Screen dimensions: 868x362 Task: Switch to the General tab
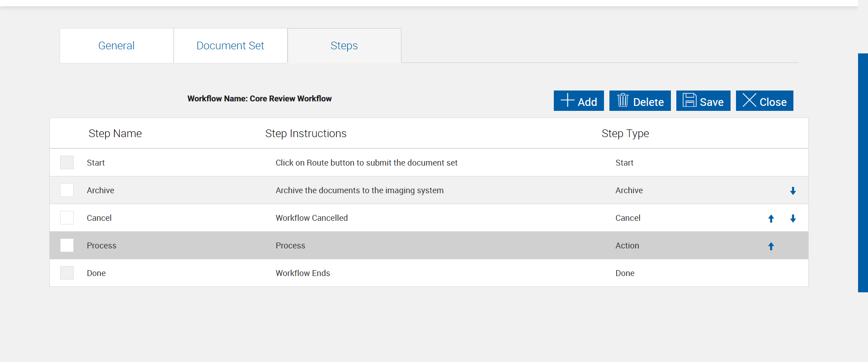click(116, 46)
